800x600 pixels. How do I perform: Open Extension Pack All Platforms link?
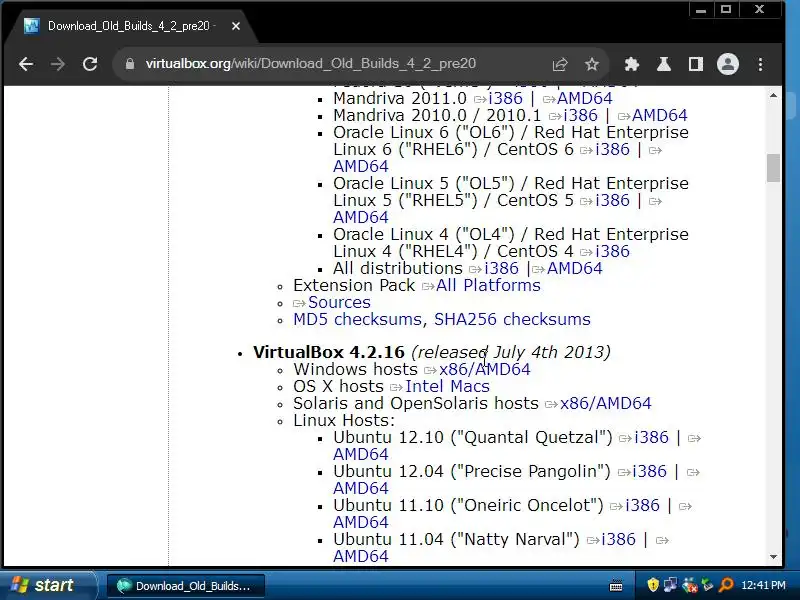pos(488,285)
